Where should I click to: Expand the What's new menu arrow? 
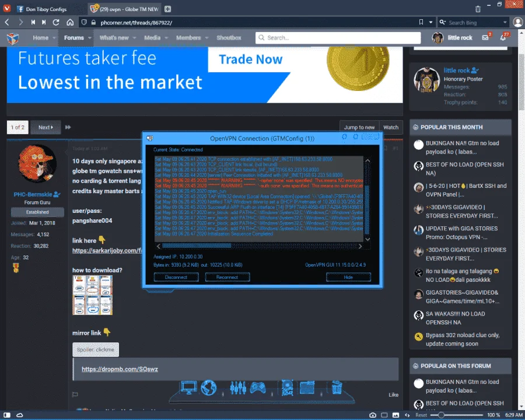click(134, 38)
